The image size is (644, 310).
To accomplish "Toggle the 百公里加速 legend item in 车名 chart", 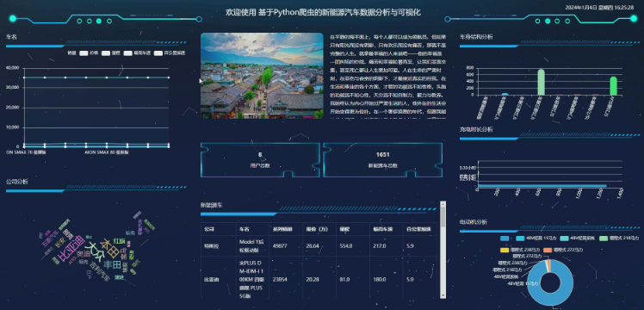I will coord(170,53).
